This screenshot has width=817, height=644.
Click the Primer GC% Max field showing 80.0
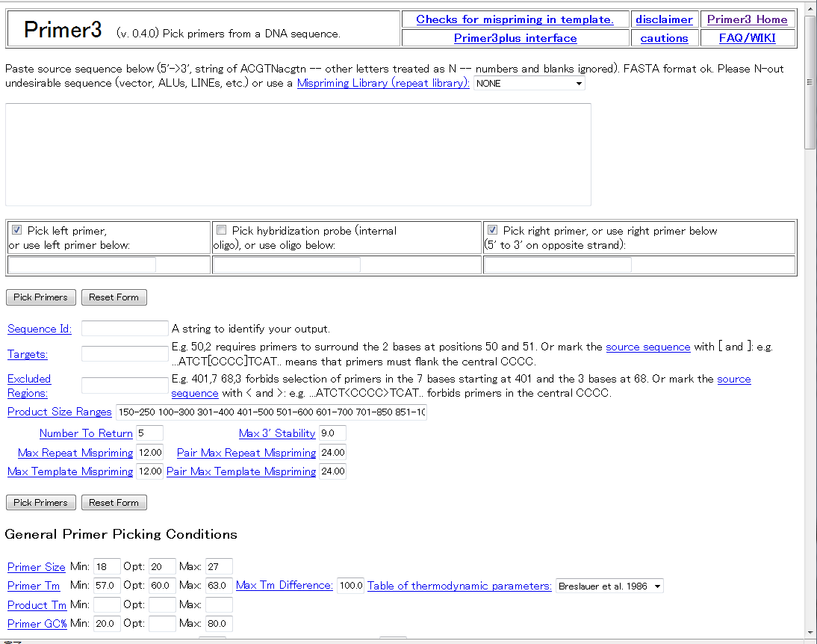(x=219, y=624)
